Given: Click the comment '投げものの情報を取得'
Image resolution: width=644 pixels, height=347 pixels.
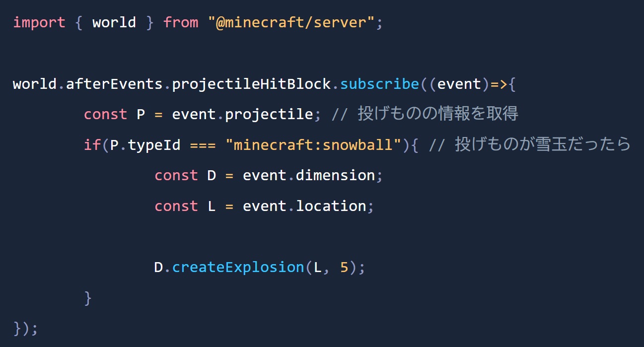Looking at the screenshot, I should tap(437, 114).
